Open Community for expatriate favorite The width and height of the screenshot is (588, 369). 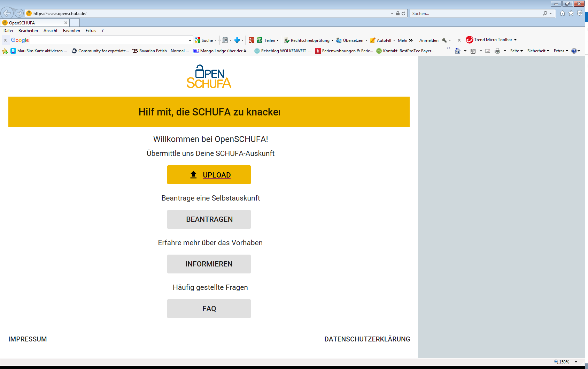point(100,51)
